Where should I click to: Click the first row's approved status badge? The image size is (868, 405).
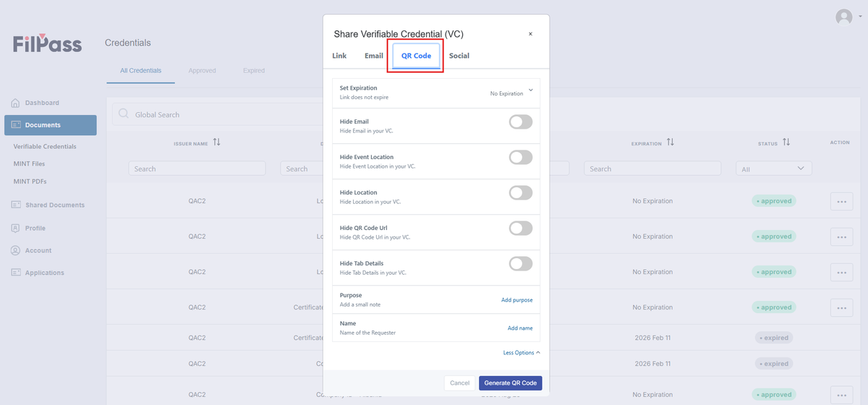coord(774,201)
